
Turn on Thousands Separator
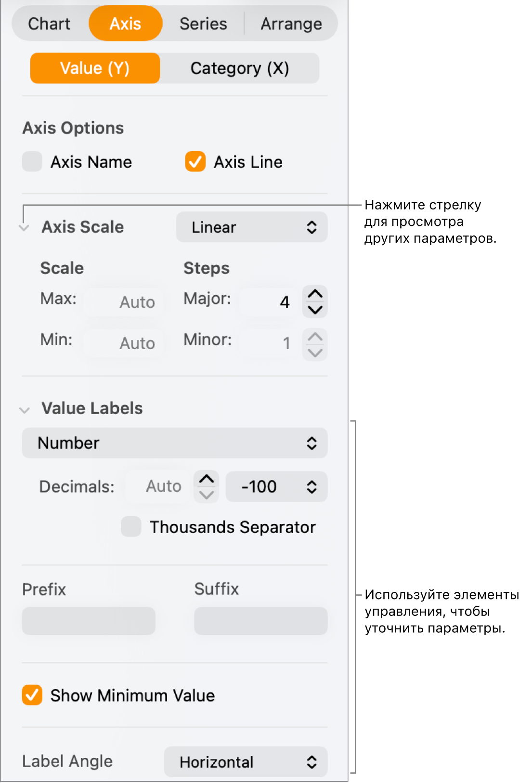(131, 527)
